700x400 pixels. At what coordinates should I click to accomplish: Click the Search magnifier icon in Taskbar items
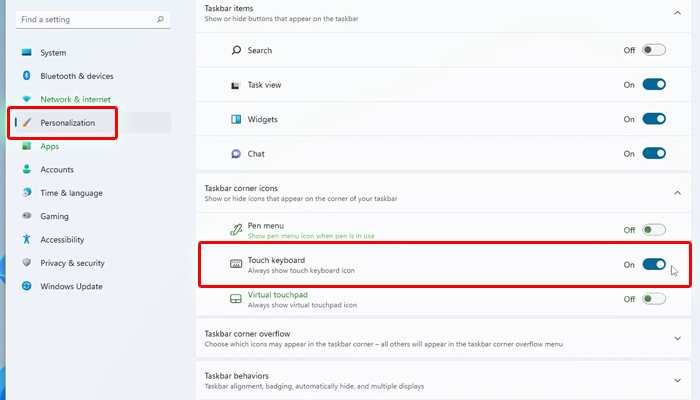[x=236, y=50]
